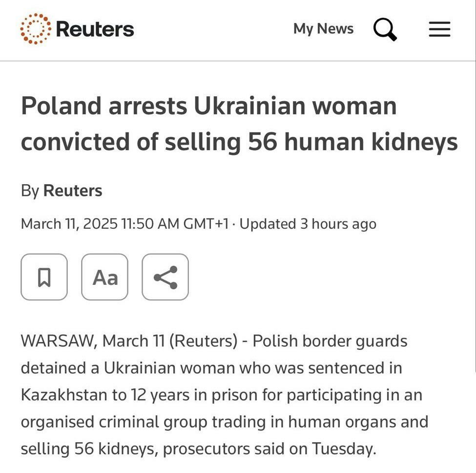The width and height of the screenshot is (476, 473).
Task: Open the Reuters author byline link
Action: point(73,191)
